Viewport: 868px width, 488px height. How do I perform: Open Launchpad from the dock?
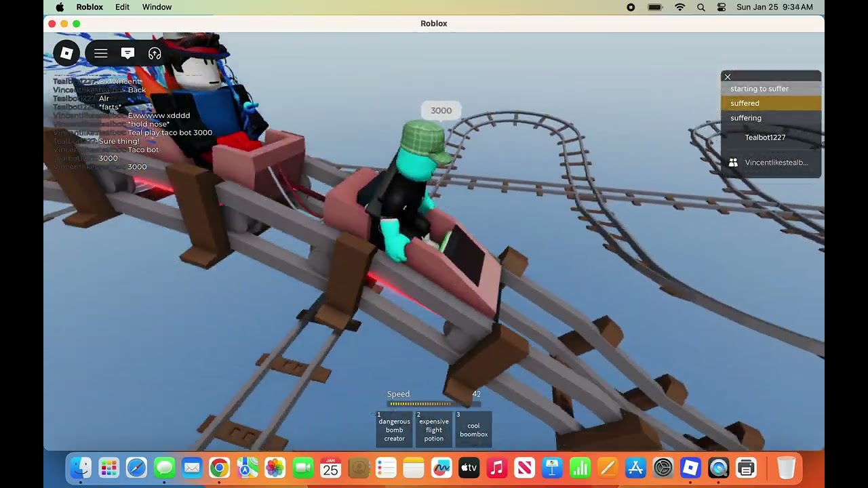click(x=108, y=468)
